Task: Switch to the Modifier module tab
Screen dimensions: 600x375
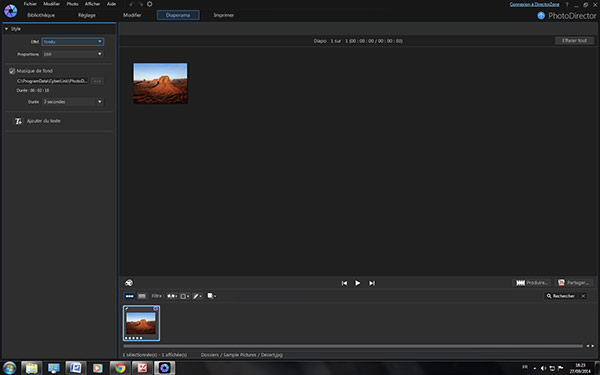Action: [132, 15]
